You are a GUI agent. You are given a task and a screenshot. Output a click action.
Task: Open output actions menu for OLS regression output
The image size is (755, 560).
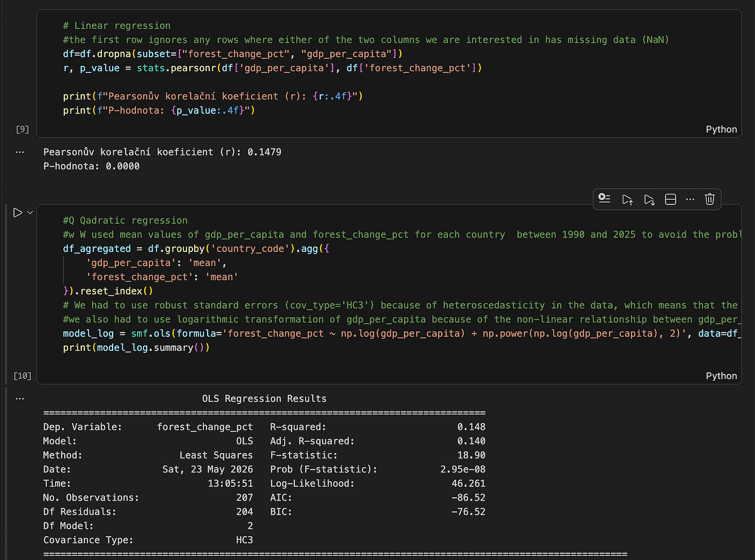20,399
